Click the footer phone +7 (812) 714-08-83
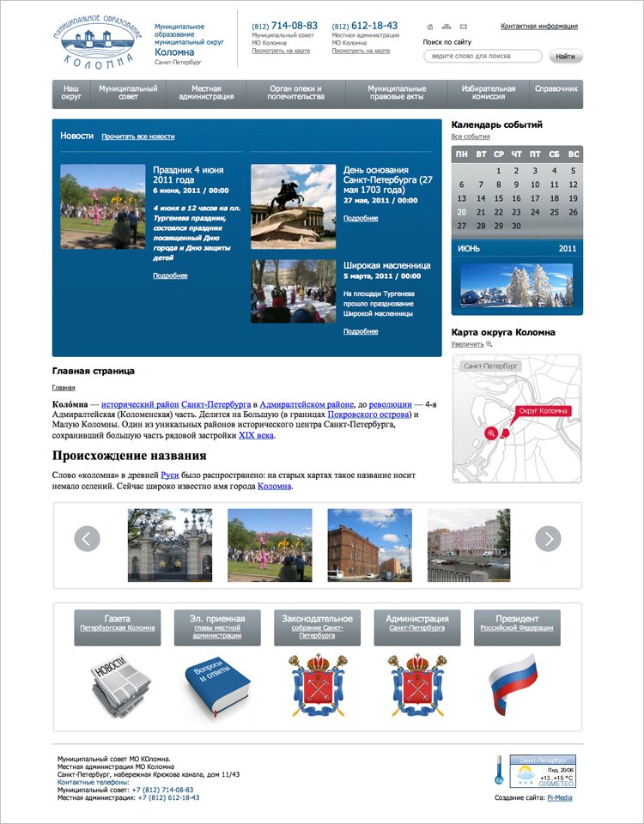 click(x=162, y=790)
